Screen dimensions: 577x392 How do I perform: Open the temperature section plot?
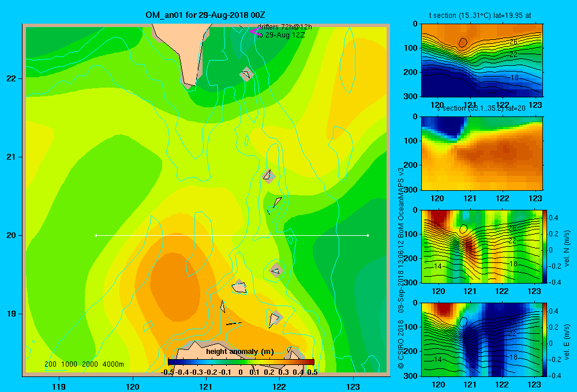[x=482, y=61]
